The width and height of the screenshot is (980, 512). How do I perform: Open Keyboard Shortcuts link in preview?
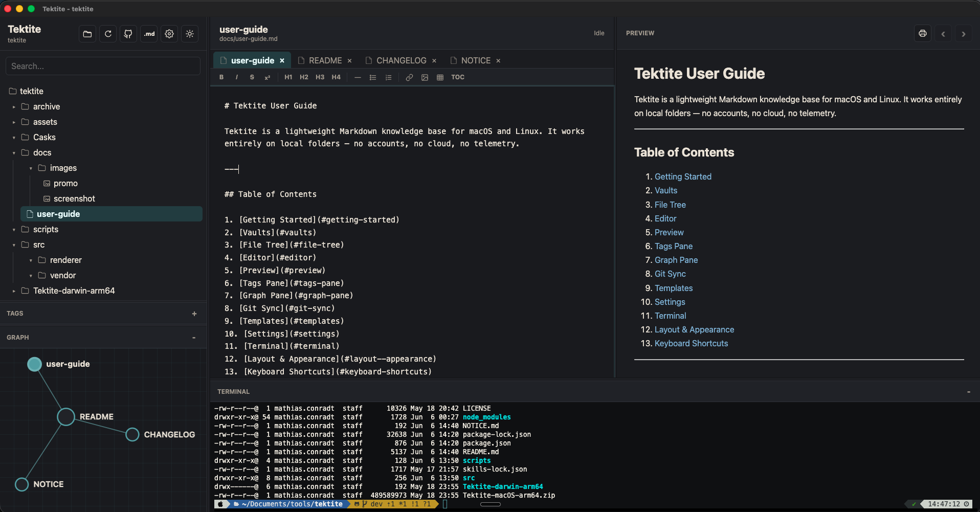coord(691,343)
